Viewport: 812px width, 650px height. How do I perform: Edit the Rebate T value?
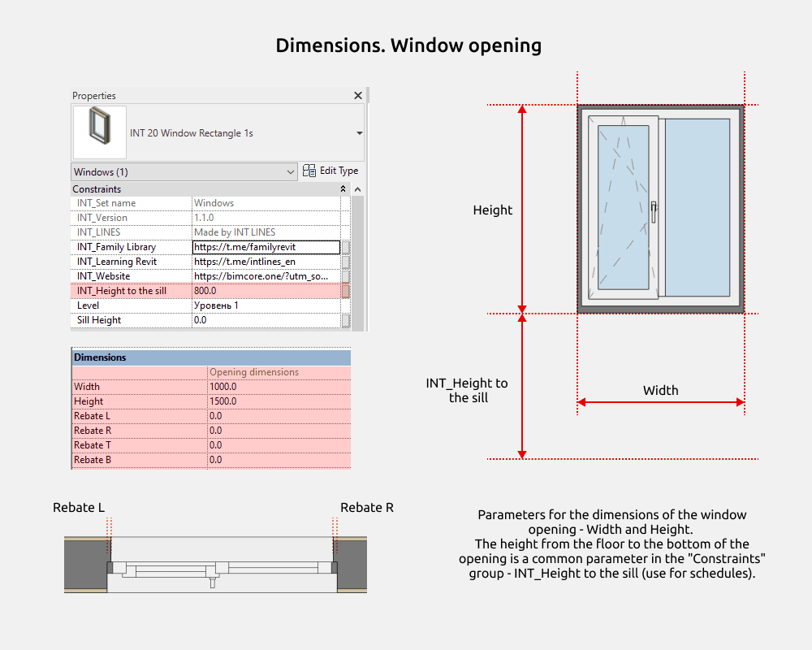coord(279,444)
